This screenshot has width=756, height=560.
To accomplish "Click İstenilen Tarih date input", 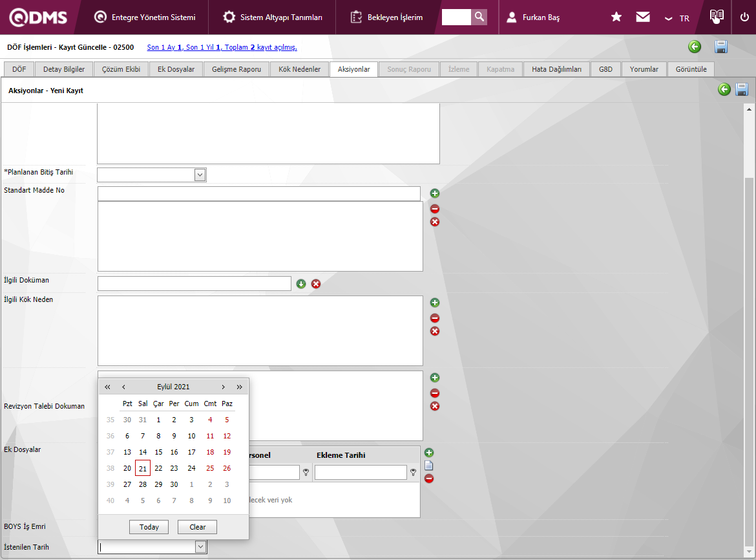I will pyautogui.click(x=147, y=546).
